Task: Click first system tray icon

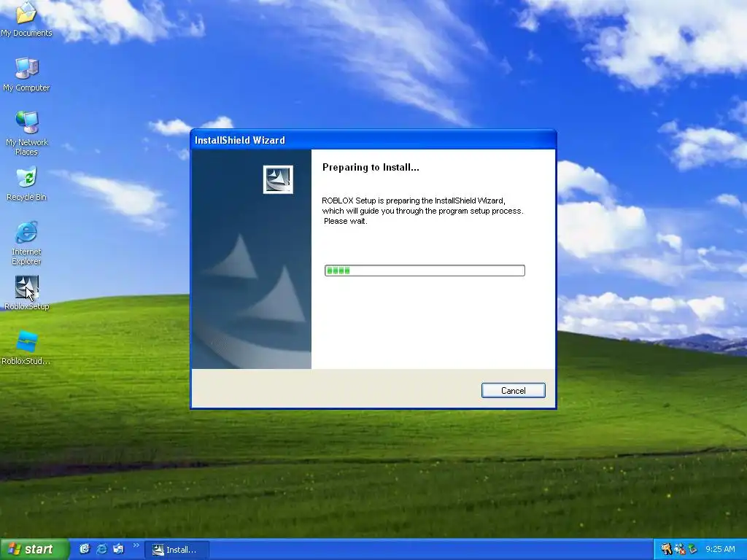Action: [666, 549]
